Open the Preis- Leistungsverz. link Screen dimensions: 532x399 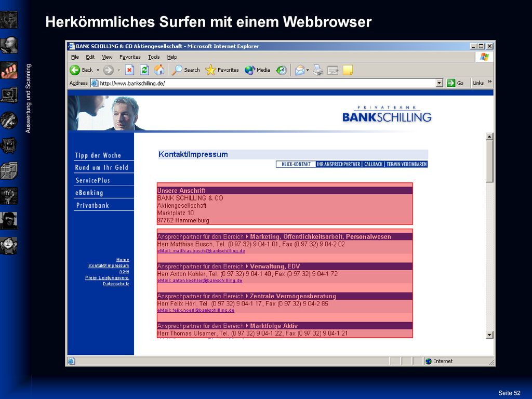pos(107,278)
